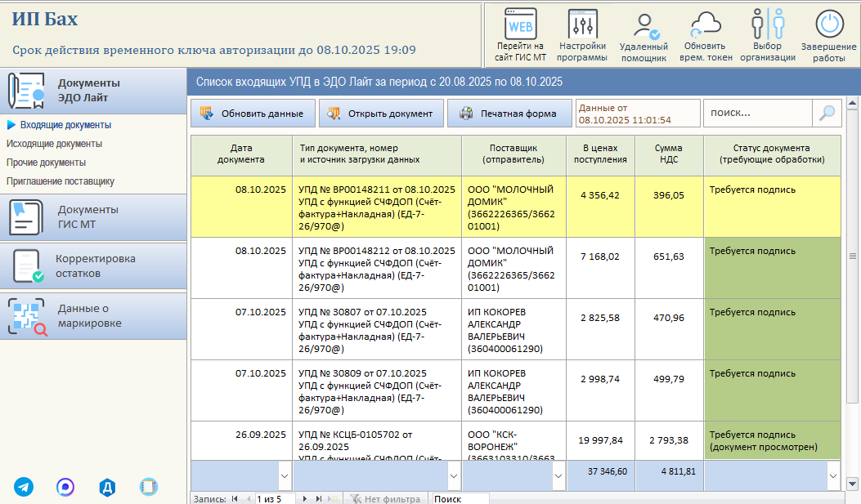Go to previous record navigation arrow

click(x=249, y=498)
